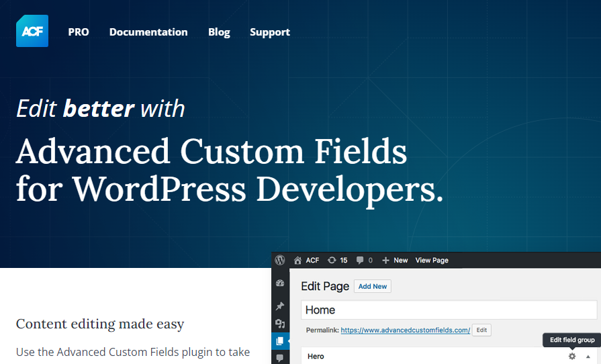Click the ACF site name in admin bar
601x364 pixels.
coord(312,261)
